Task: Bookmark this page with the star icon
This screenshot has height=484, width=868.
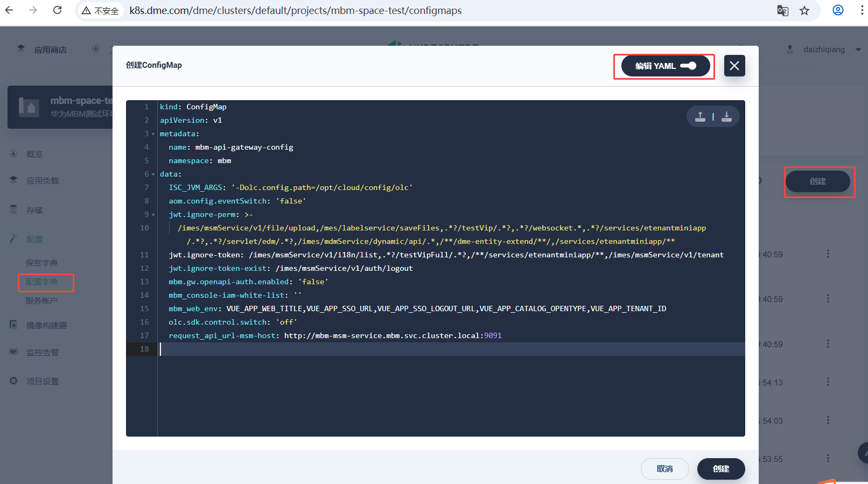Action: pos(804,11)
